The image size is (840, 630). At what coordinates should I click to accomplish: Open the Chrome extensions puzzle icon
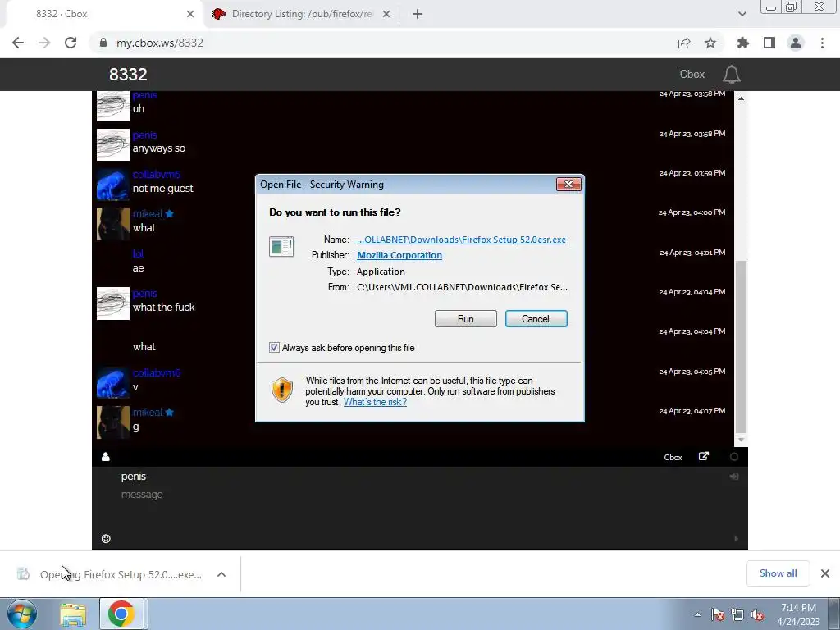(743, 43)
